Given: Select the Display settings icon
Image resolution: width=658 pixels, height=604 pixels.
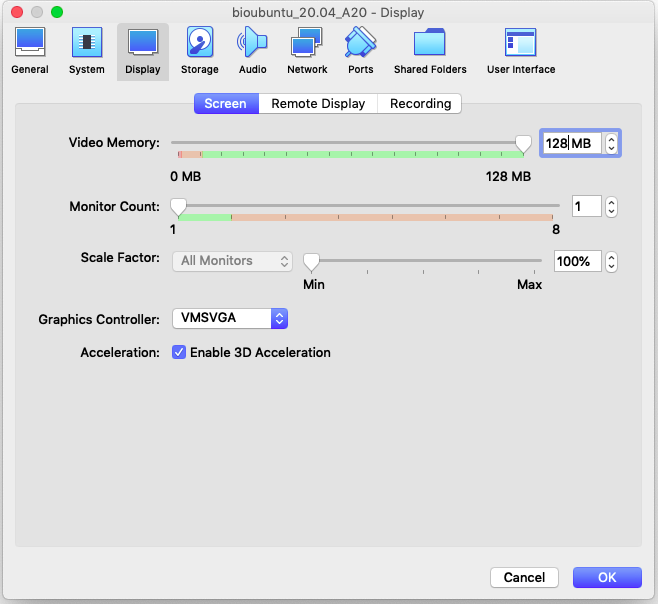Looking at the screenshot, I should point(142,51).
